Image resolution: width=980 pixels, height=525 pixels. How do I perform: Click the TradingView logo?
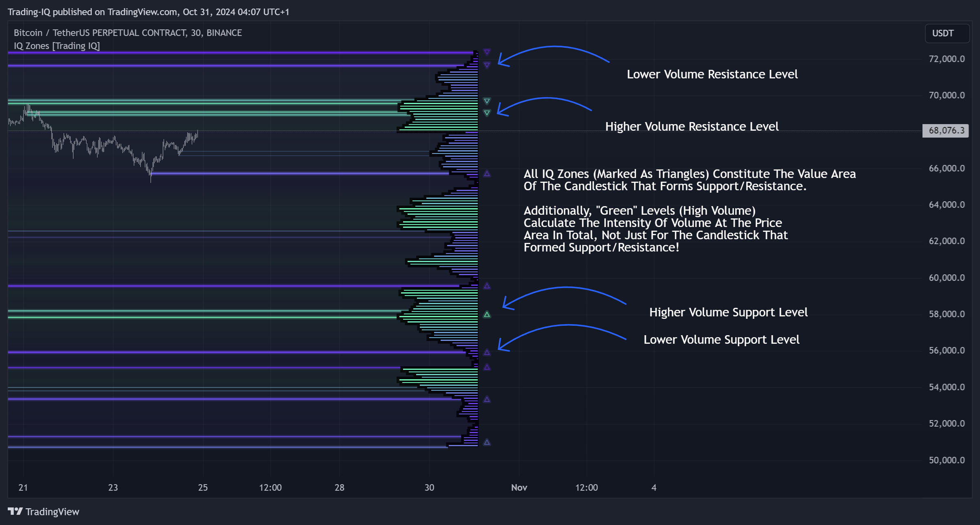pyautogui.click(x=43, y=512)
